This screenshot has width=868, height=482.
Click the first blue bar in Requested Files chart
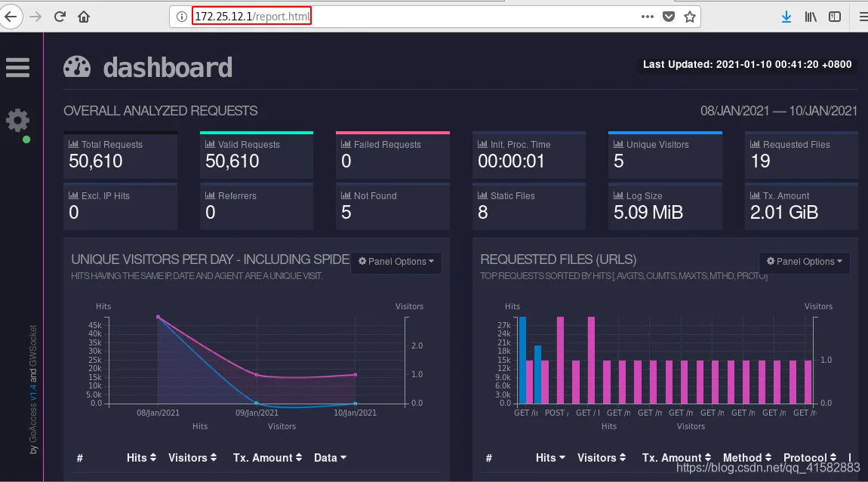tap(522, 360)
